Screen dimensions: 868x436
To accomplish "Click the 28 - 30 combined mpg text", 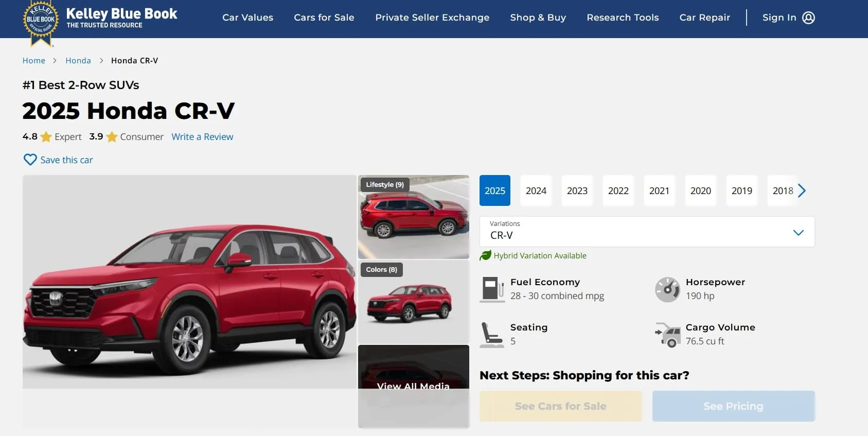I will pos(557,296).
